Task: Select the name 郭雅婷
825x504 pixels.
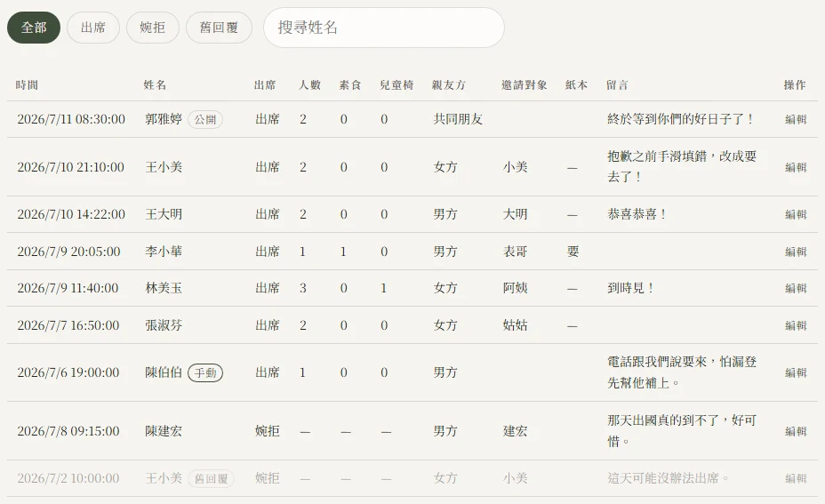Action: pyautogui.click(x=164, y=119)
